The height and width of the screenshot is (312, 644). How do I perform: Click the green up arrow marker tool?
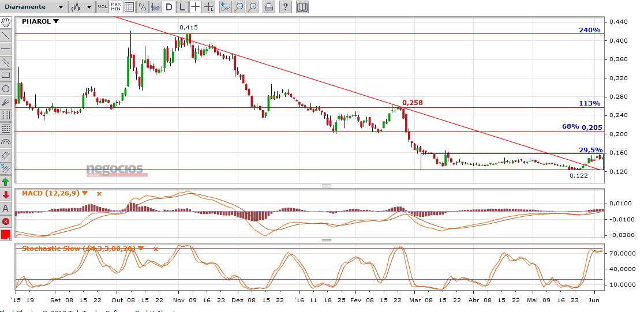coord(6,182)
